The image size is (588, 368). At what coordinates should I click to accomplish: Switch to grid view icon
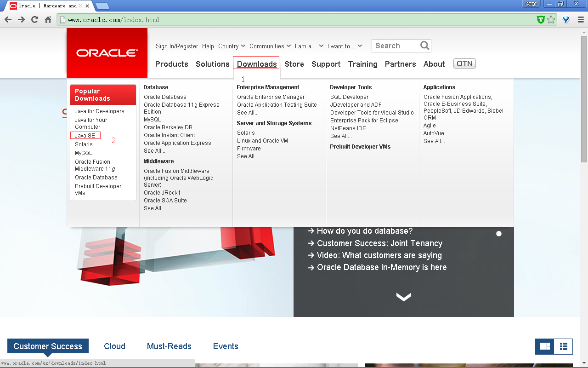(545, 346)
